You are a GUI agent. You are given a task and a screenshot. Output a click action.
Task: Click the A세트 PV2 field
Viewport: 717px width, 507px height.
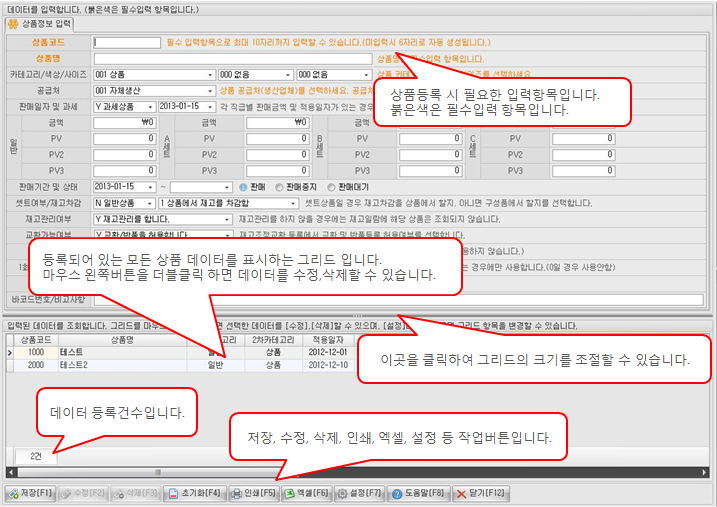point(278,155)
